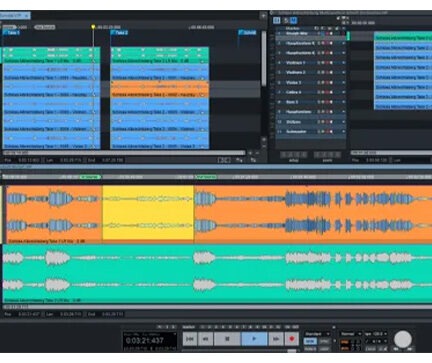Toggle the Mon button in transport

tap(310, 341)
